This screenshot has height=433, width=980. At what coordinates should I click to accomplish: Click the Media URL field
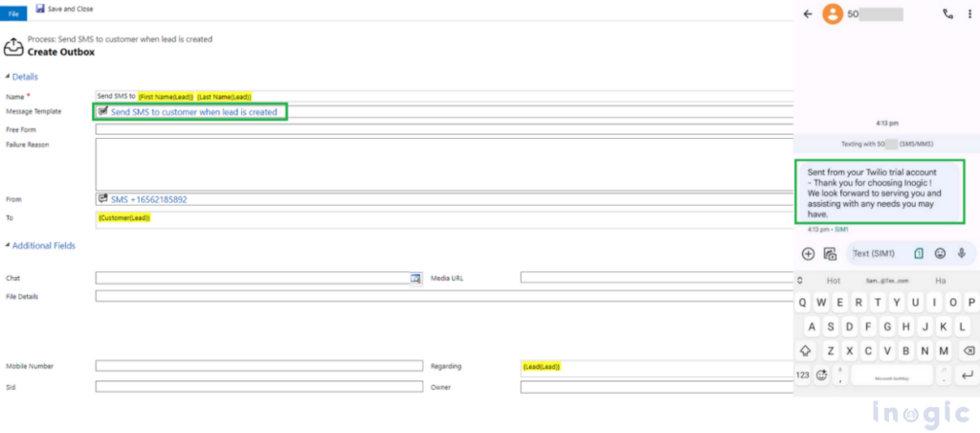pos(657,277)
